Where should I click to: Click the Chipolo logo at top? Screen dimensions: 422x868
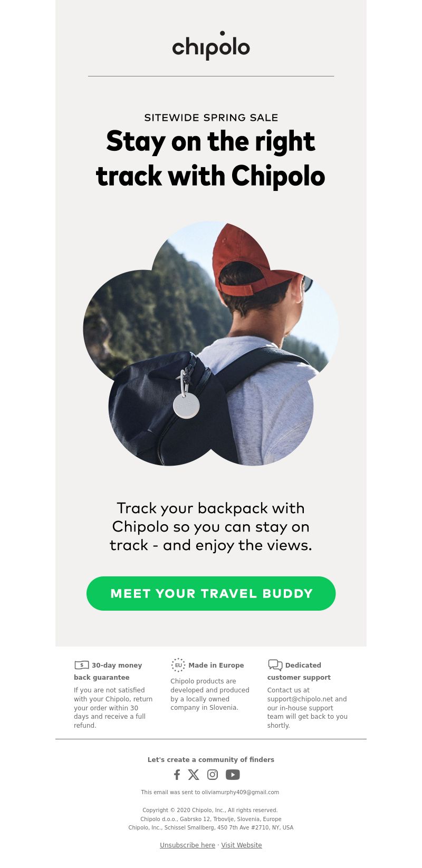coord(211,45)
